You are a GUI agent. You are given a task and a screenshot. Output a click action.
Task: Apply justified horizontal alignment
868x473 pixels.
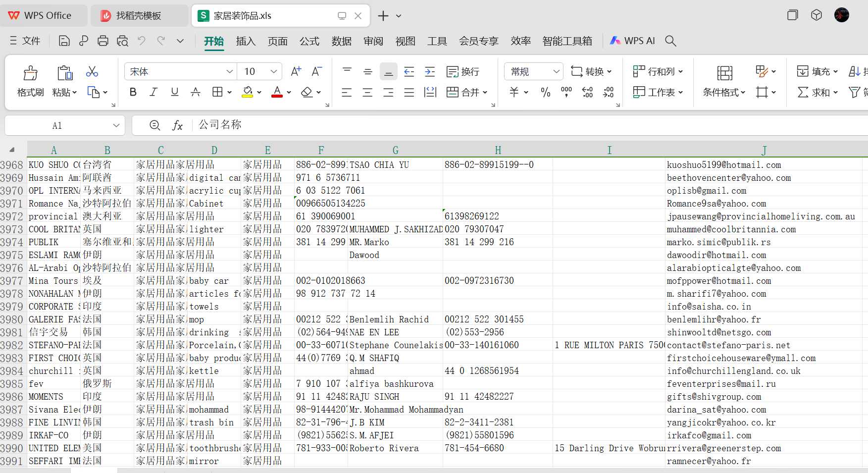[x=409, y=92]
